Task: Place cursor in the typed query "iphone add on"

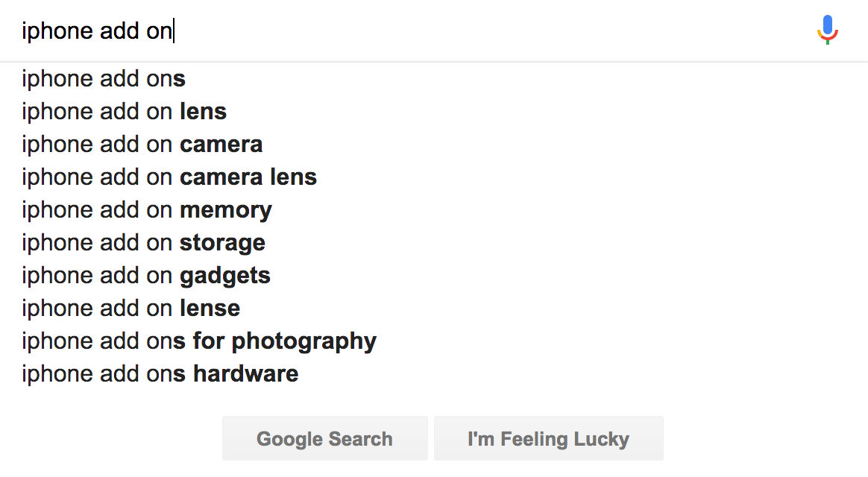Action: point(97,31)
